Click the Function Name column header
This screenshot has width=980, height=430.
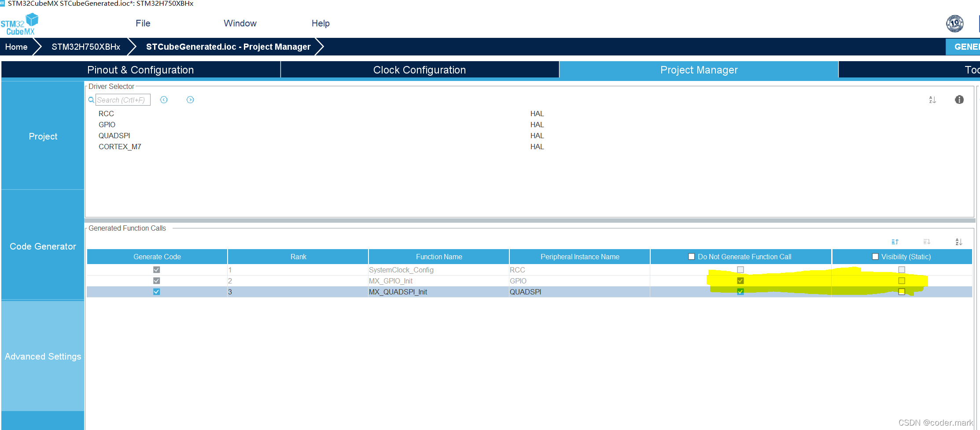point(439,257)
